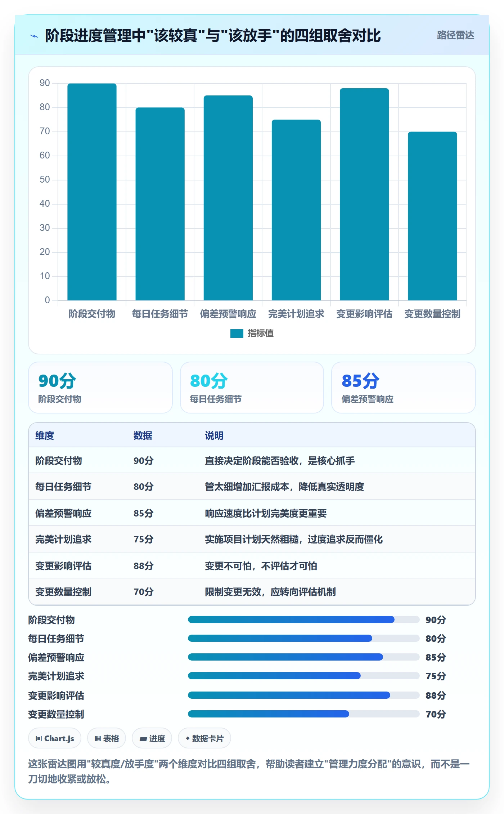Image resolution: width=504 pixels, height=814 pixels.
Task: Click the 偏差预警响应 progress bar at 85分
Action: coord(304,657)
